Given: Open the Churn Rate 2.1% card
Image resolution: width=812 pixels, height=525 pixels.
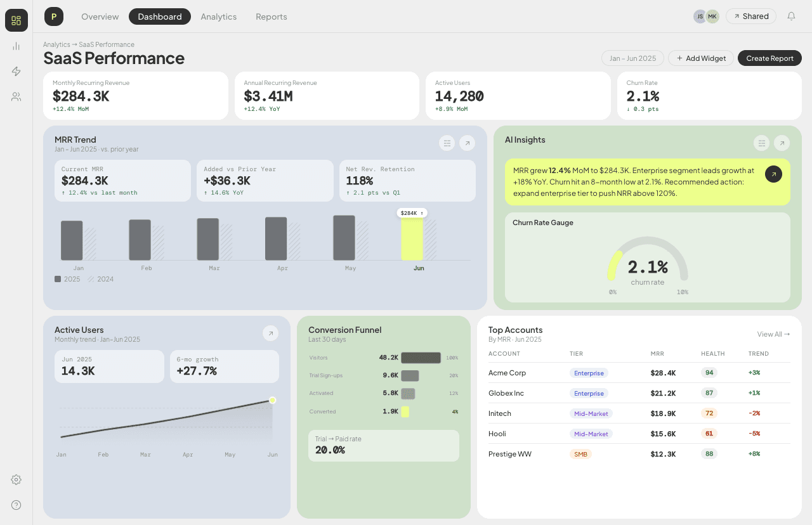Looking at the screenshot, I should [709, 96].
